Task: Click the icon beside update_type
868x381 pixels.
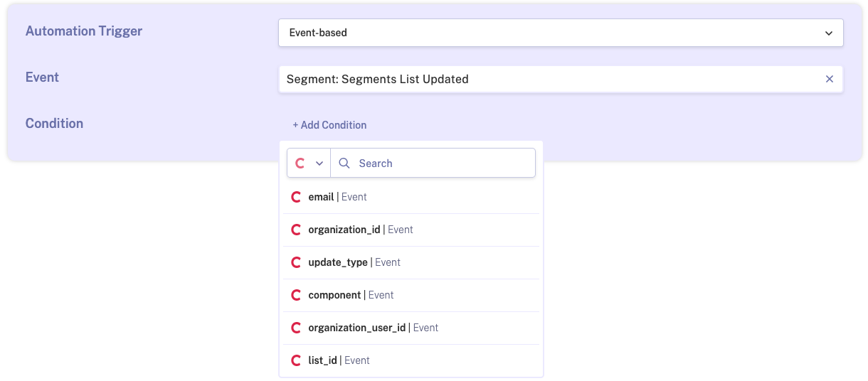Action: pos(296,262)
